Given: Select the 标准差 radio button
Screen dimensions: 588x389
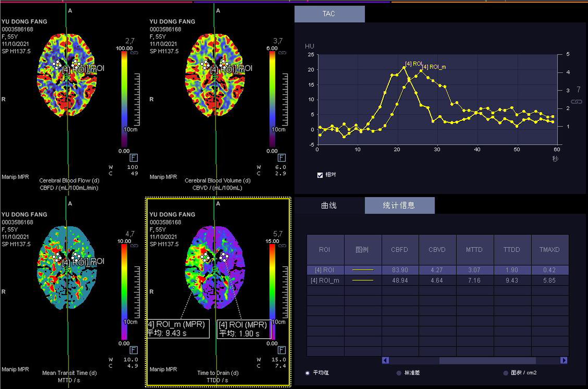Looking at the screenshot, I should (399, 373).
